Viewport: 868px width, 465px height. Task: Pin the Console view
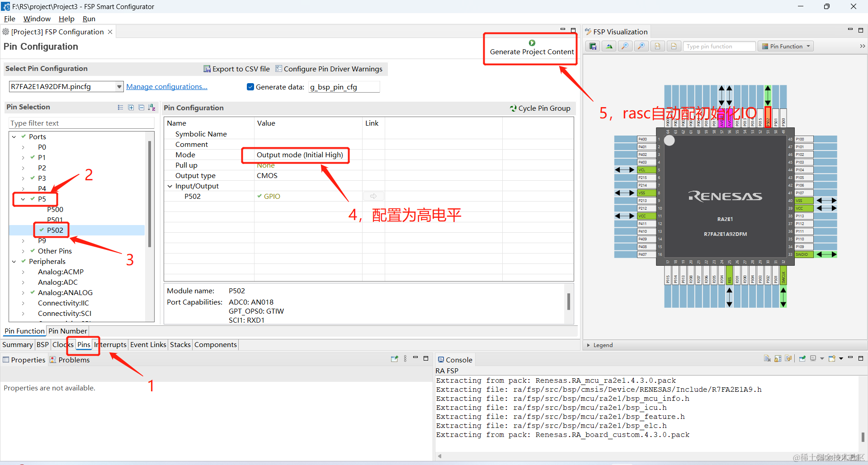[802, 359]
